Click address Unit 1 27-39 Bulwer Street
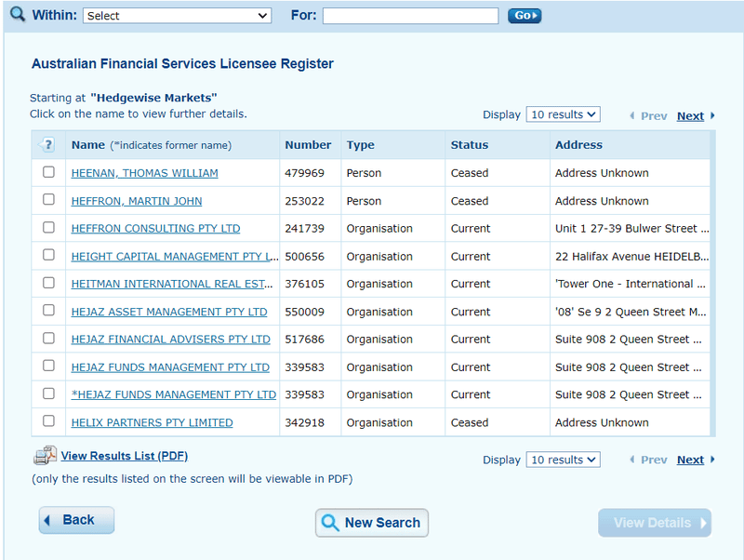 pyautogui.click(x=632, y=229)
